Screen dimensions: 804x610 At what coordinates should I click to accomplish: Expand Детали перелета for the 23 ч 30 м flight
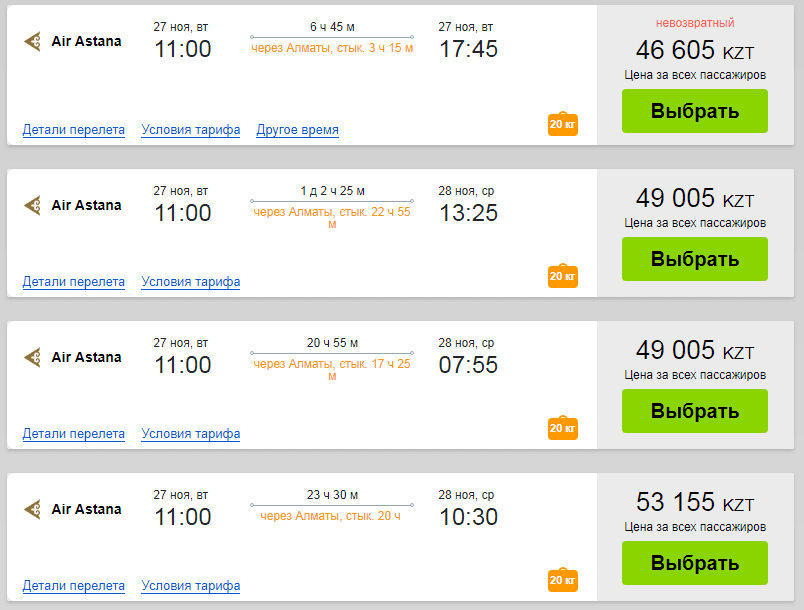coord(74,585)
